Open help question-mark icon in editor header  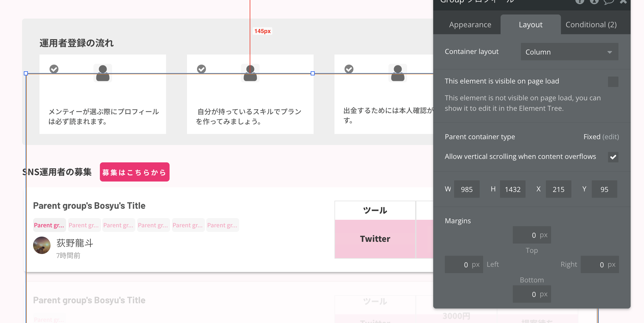pyautogui.click(x=580, y=1)
